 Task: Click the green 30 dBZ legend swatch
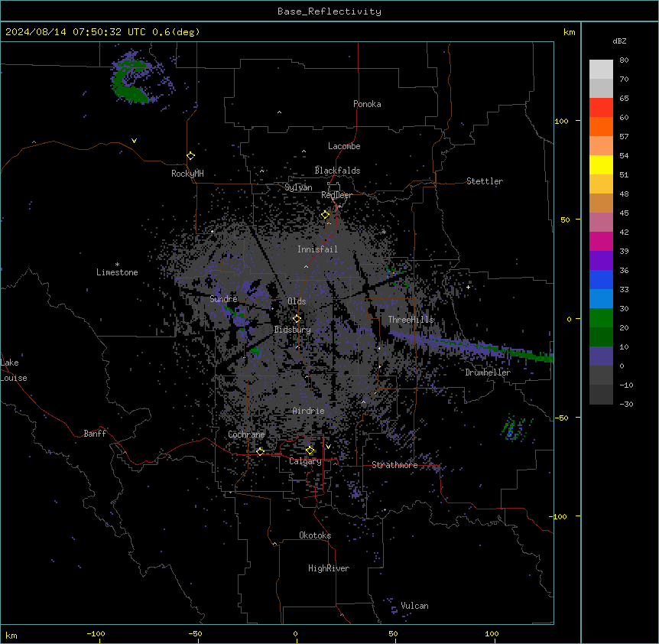[601, 318]
